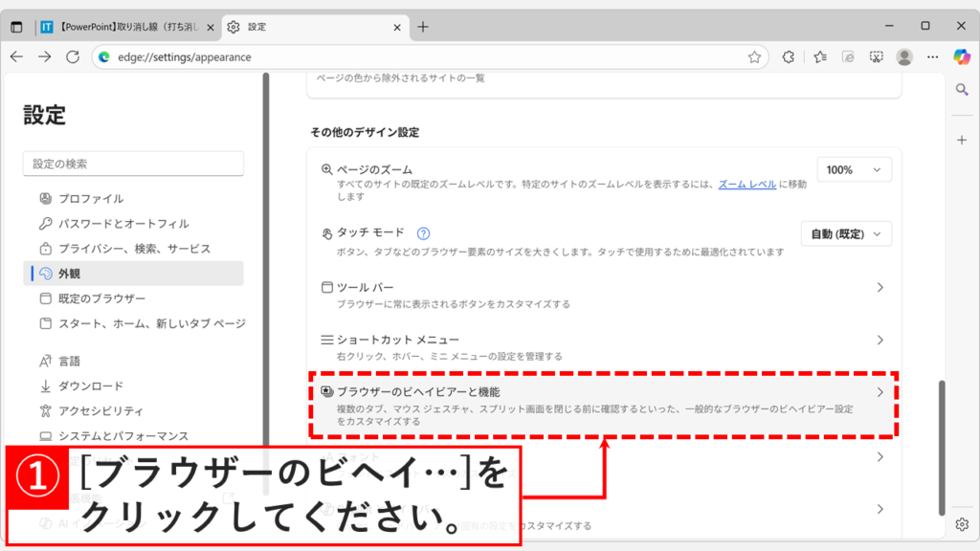Add this page to favorites with the star
Screen dimensions: 980x551
pyautogui.click(x=756, y=56)
